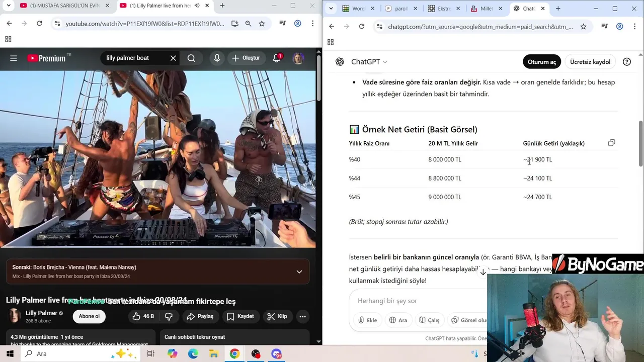Open profile icon in ChatGPT browser window

pyautogui.click(x=620, y=27)
